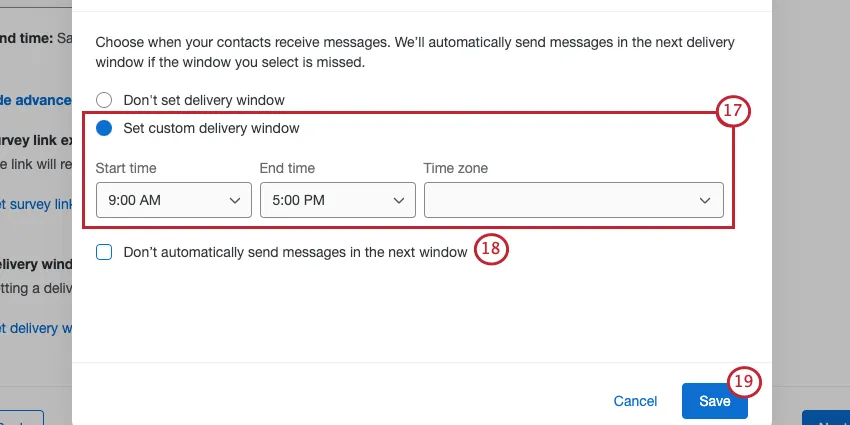Click the partially visible Next button

[826, 418]
